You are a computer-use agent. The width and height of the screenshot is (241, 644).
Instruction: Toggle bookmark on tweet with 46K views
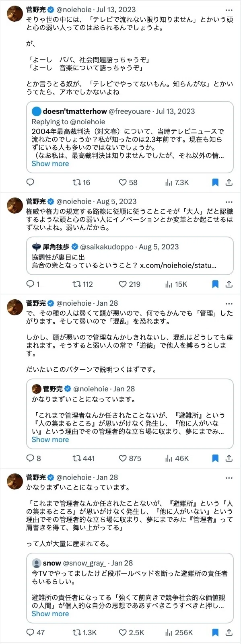[x=215, y=458]
